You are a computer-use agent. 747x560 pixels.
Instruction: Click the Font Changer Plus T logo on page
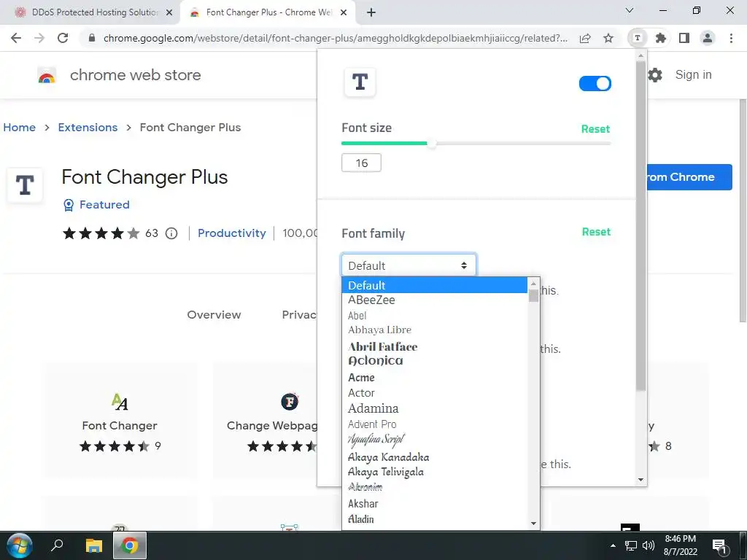click(x=25, y=184)
